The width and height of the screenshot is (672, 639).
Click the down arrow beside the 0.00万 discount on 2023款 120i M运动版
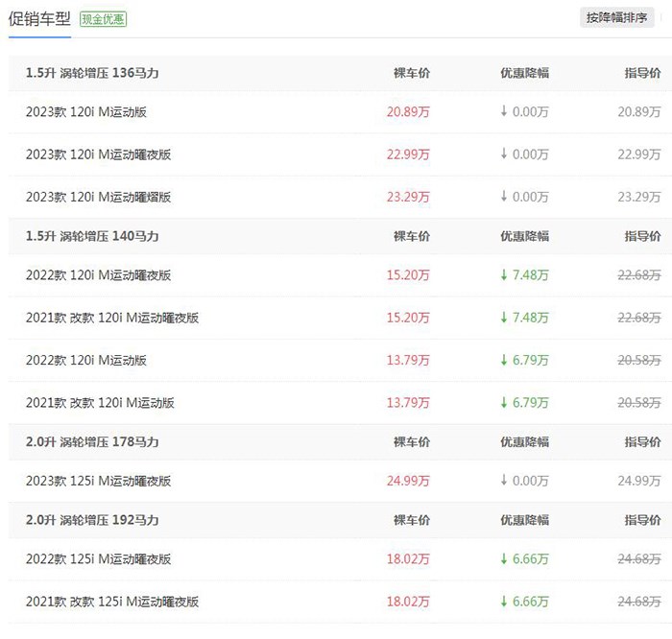(504, 111)
